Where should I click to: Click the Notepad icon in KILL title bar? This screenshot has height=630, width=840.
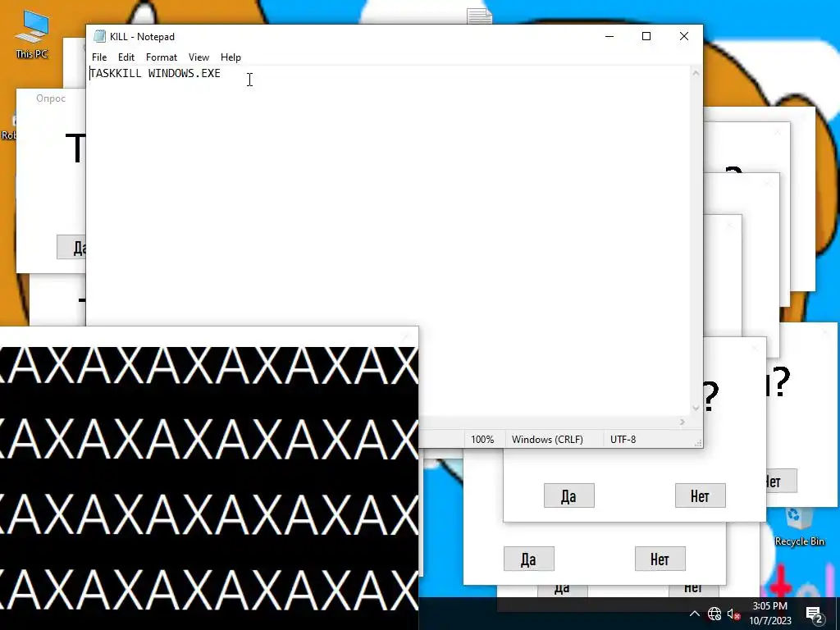[99, 36]
